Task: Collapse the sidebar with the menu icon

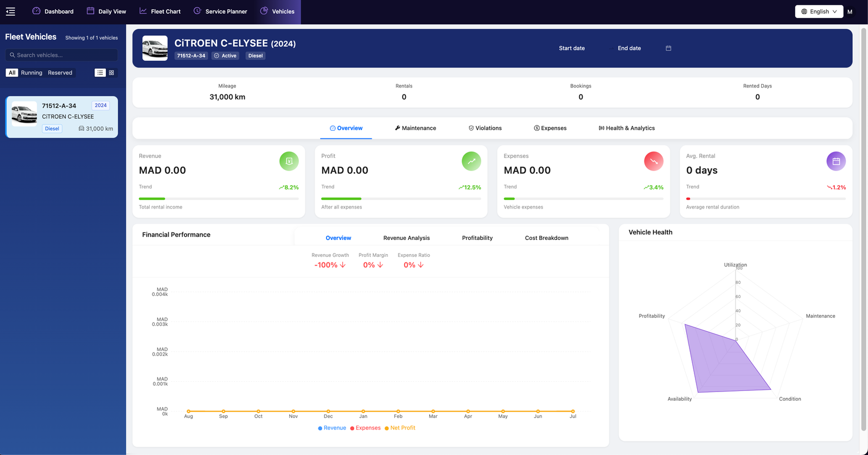Action: 10,11
